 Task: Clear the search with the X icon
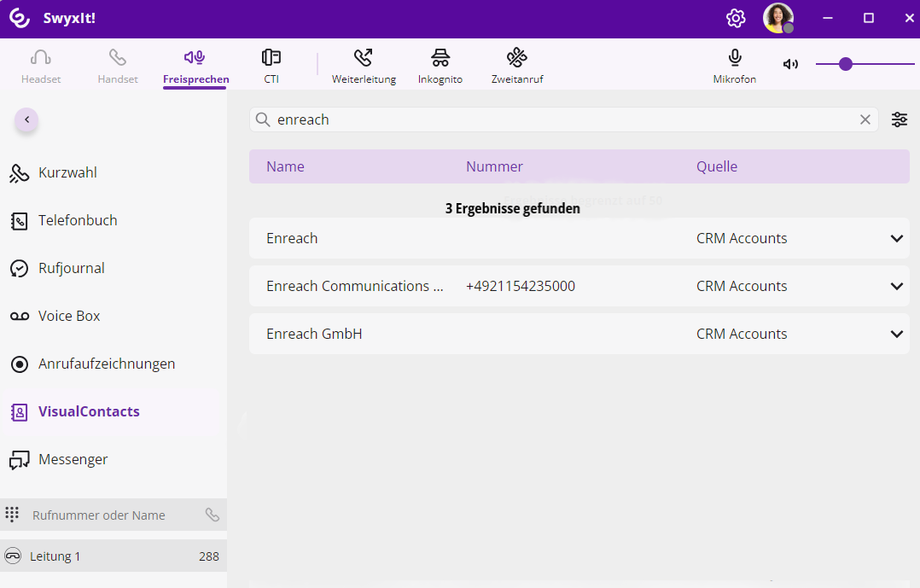click(x=865, y=119)
